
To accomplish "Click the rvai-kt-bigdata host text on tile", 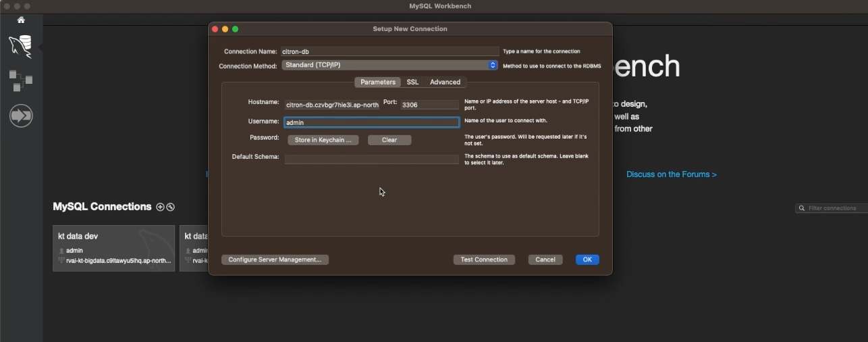I will [118, 260].
